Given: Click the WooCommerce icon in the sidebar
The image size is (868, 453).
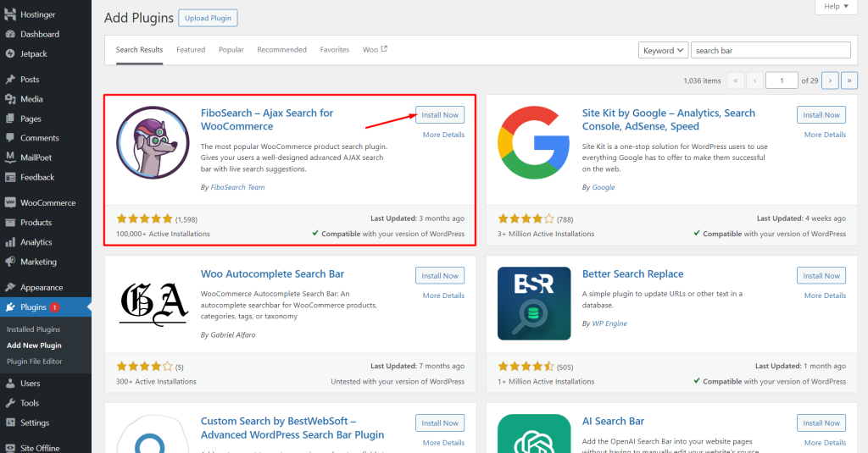Looking at the screenshot, I should 10,202.
